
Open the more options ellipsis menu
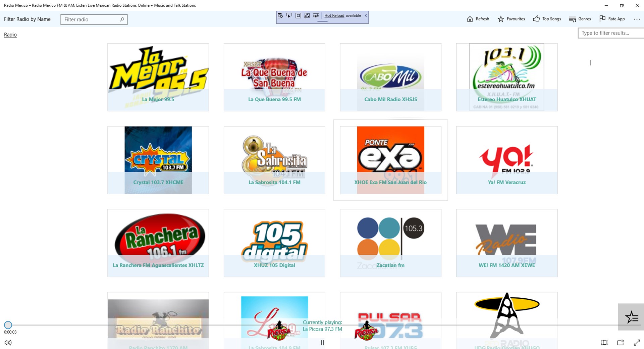[x=637, y=19]
